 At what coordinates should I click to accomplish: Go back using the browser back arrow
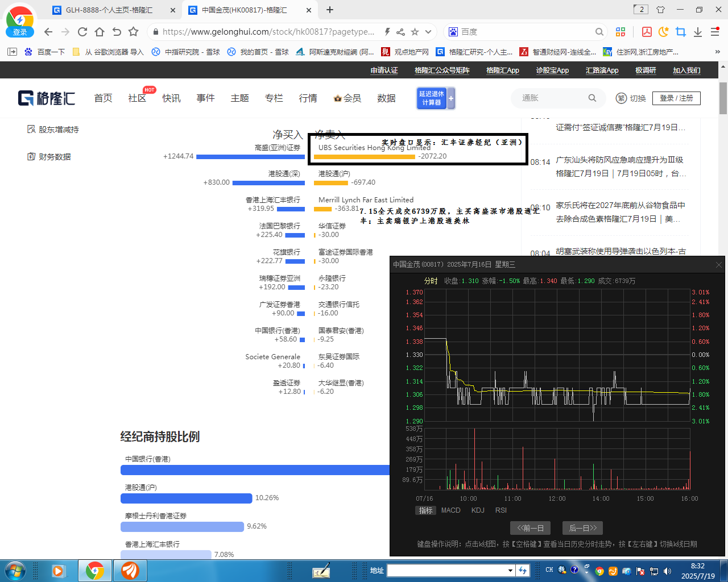point(48,32)
